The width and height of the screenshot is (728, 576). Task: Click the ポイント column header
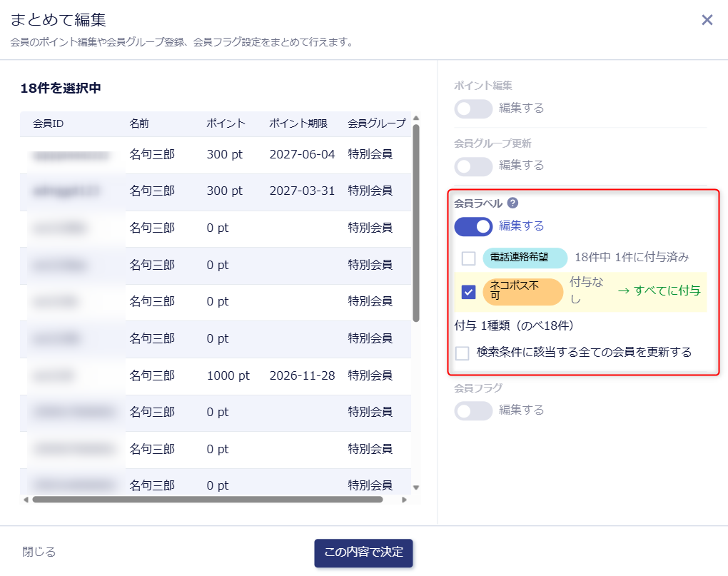[x=226, y=123]
